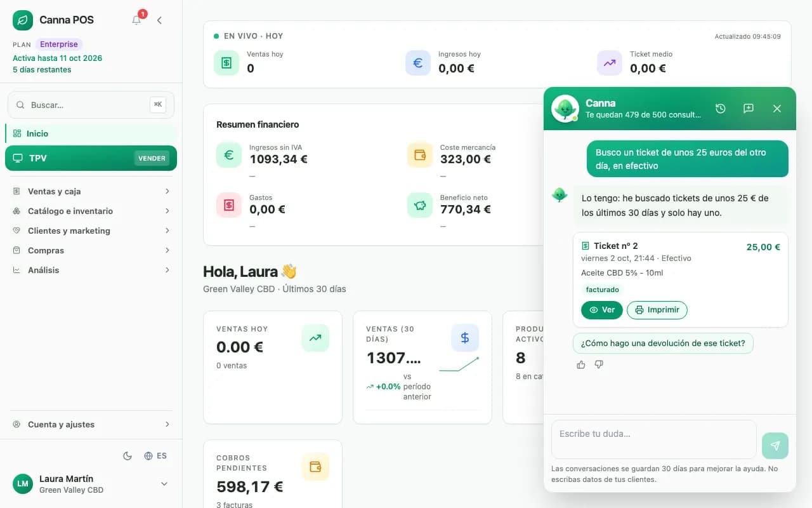Click the Ventas 30 días sparkline chart
The width and height of the screenshot is (812, 508).
(x=459, y=364)
